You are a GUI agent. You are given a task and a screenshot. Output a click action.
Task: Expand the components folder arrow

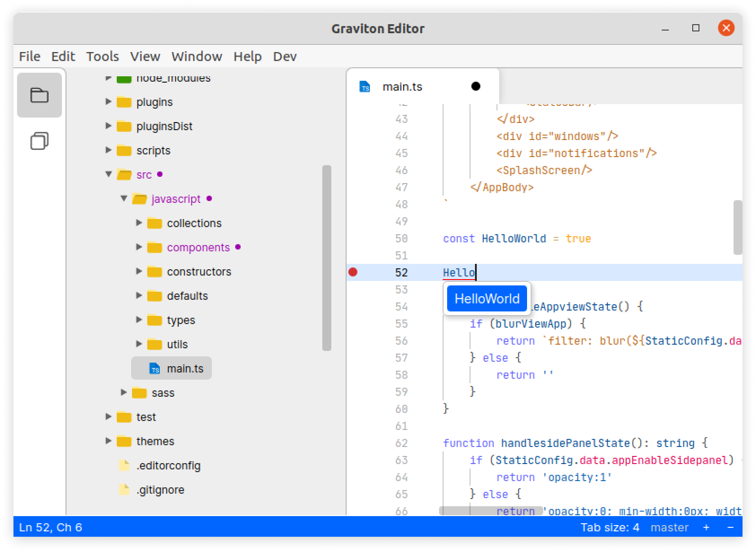click(x=139, y=247)
